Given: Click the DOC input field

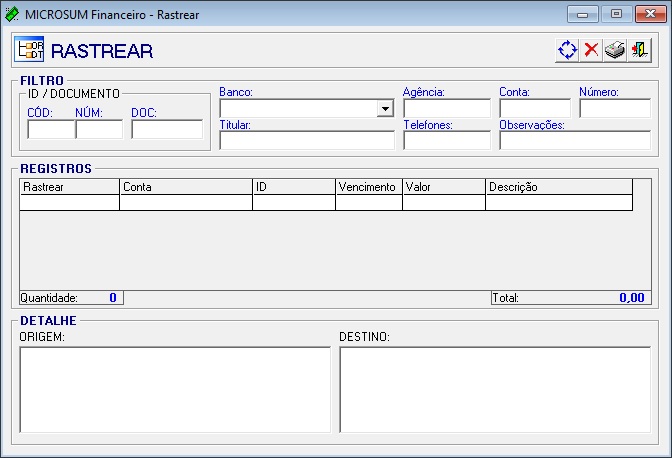Looking at the screenshot, I should 167,129.
